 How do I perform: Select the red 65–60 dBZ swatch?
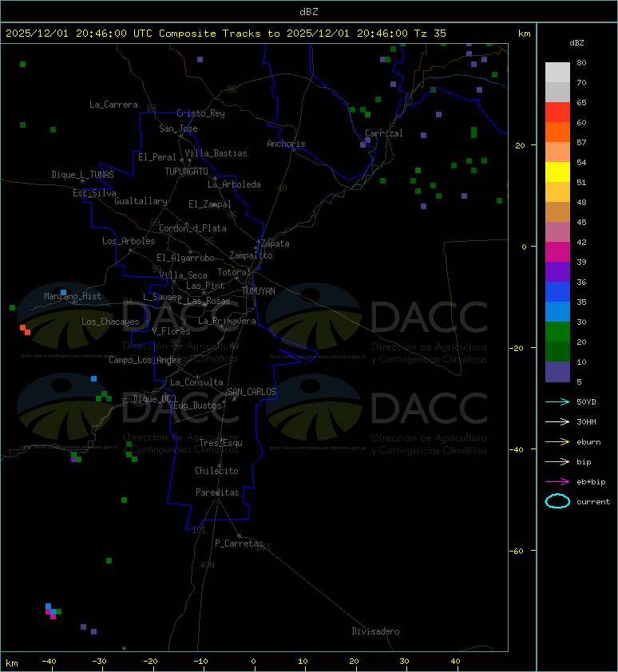tap(557, 112)
